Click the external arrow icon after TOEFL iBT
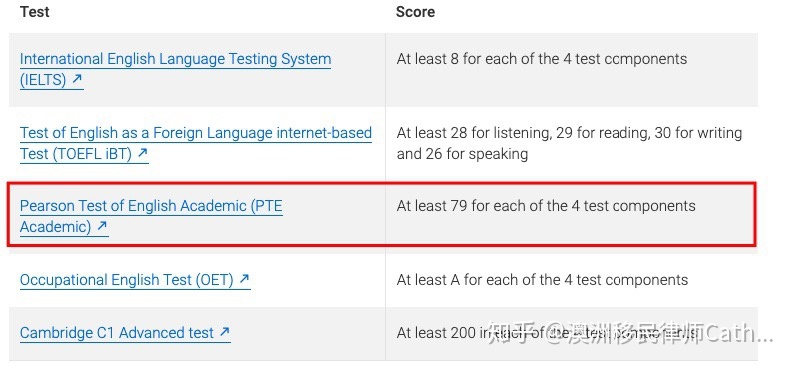 [x=143, y=152]
